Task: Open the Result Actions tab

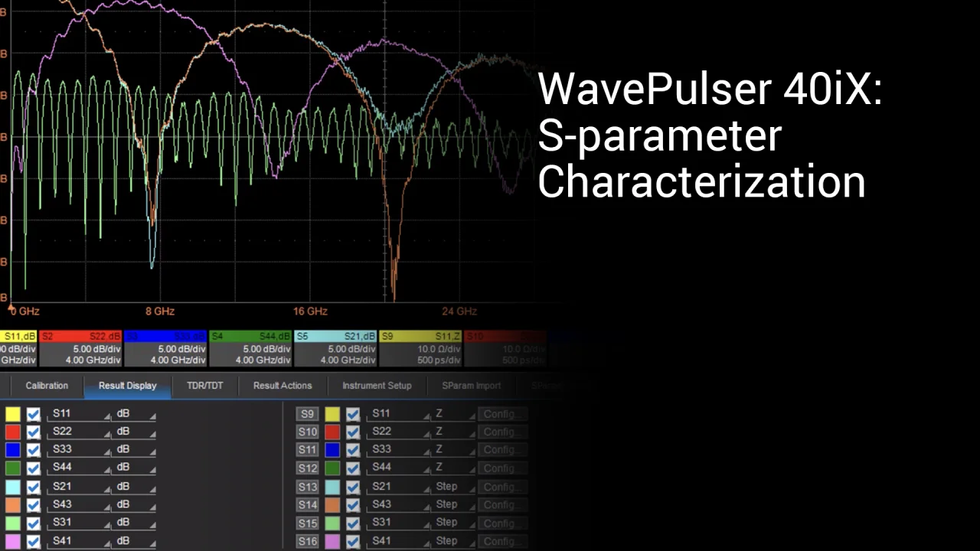Action: tap(283, 386)
